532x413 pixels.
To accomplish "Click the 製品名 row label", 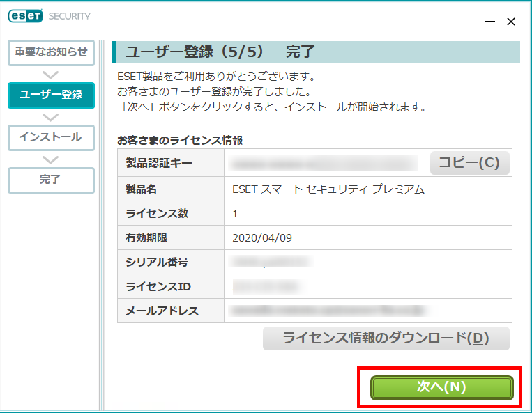I will coord(141,189).
